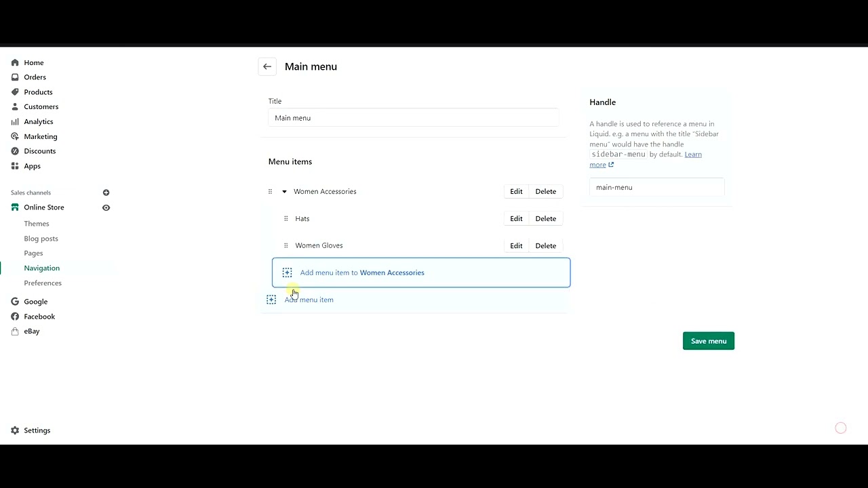Edit the Women Gloves menu item
Image resolution: width=868 pixels, height=488 pixels.
516,246
